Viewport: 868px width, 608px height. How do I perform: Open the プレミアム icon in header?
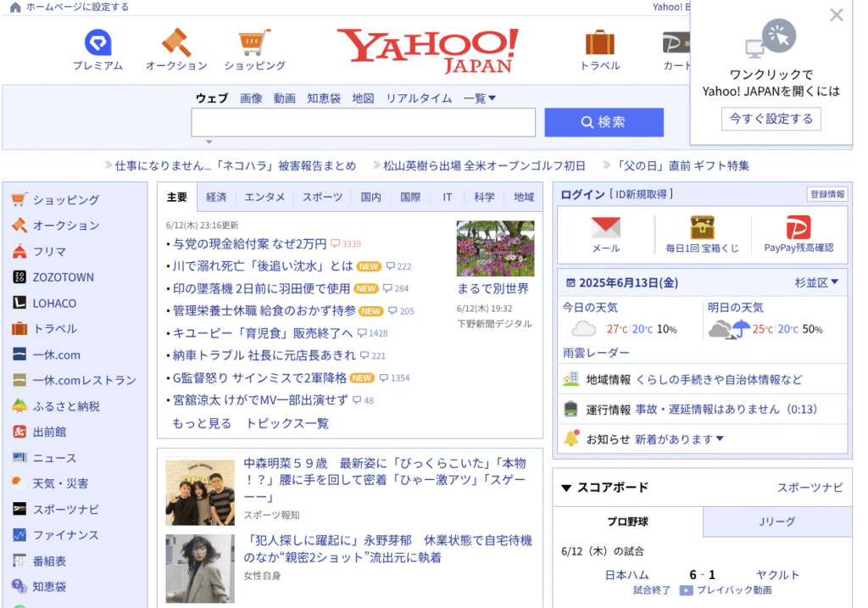coord(98,42)
